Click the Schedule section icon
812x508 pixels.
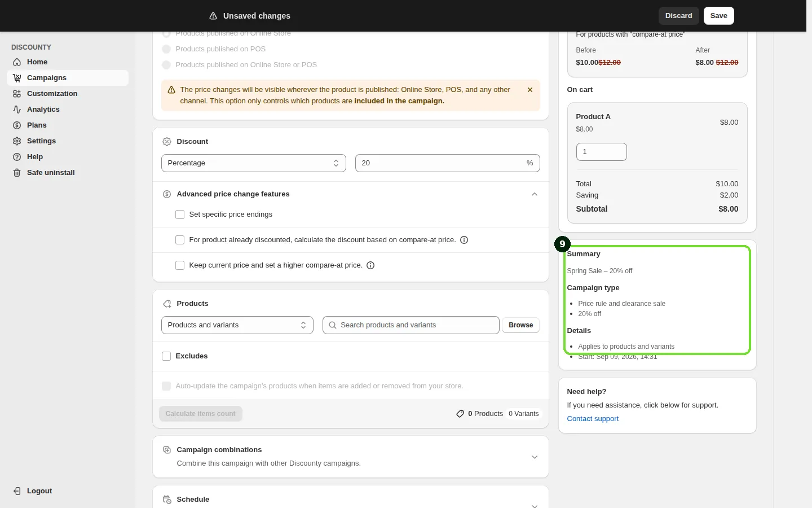(167, 500)
